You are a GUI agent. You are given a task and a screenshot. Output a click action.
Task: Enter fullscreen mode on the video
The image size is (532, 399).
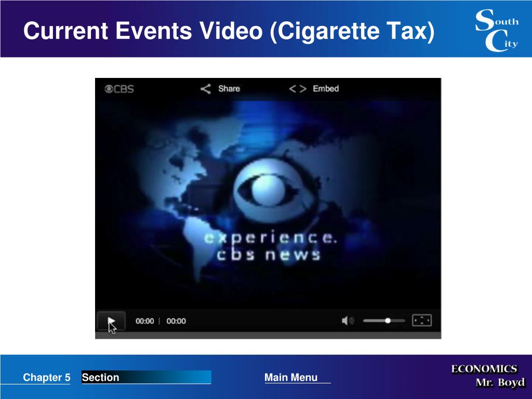point(422,320)
